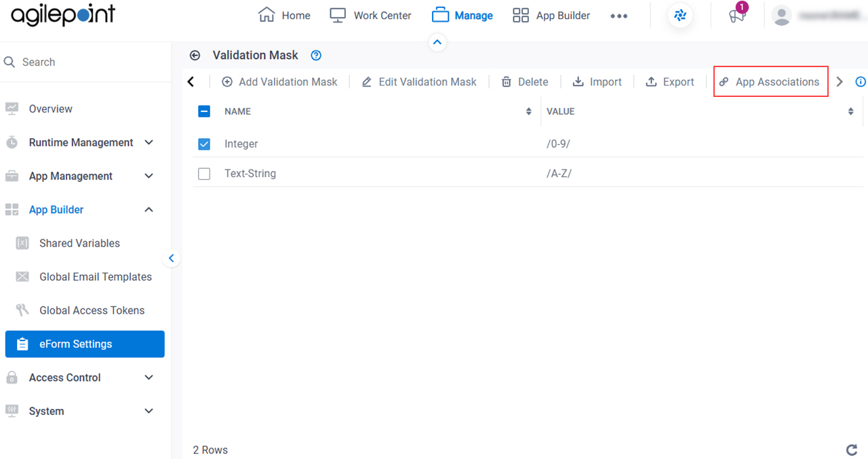Open the announcements megaphone notifications
Screen dimensions: 868x459
click(x=736, y=16)
